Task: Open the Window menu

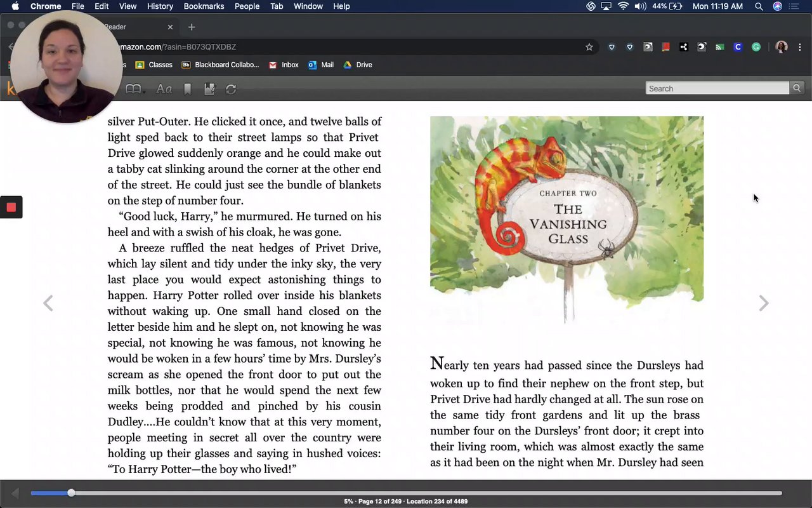Action: tap(308, 6)
